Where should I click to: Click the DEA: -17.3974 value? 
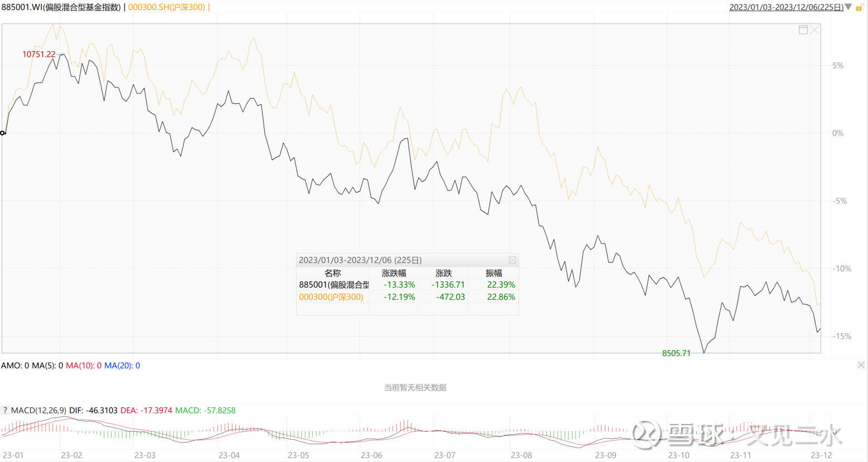146,410
